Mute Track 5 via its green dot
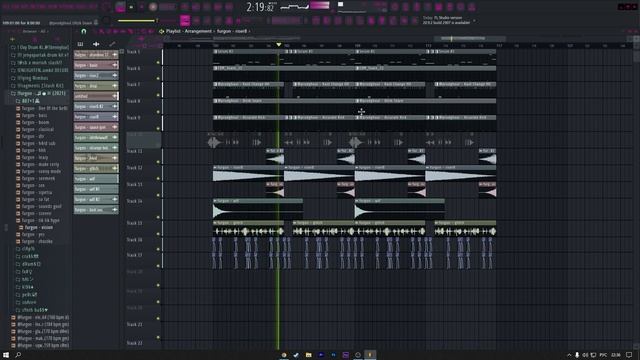 pyautogui.click(x=158, y=62)
